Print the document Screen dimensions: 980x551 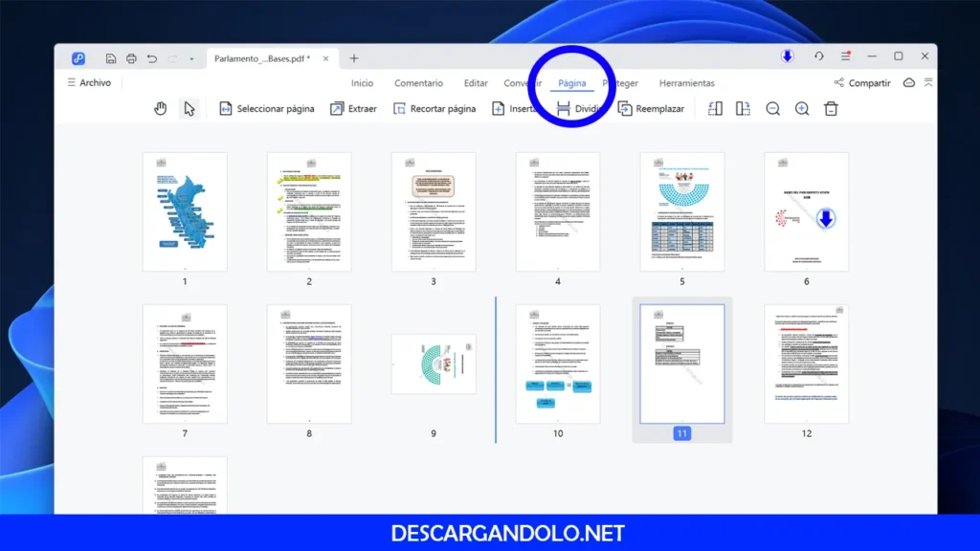tap(133, 59)
